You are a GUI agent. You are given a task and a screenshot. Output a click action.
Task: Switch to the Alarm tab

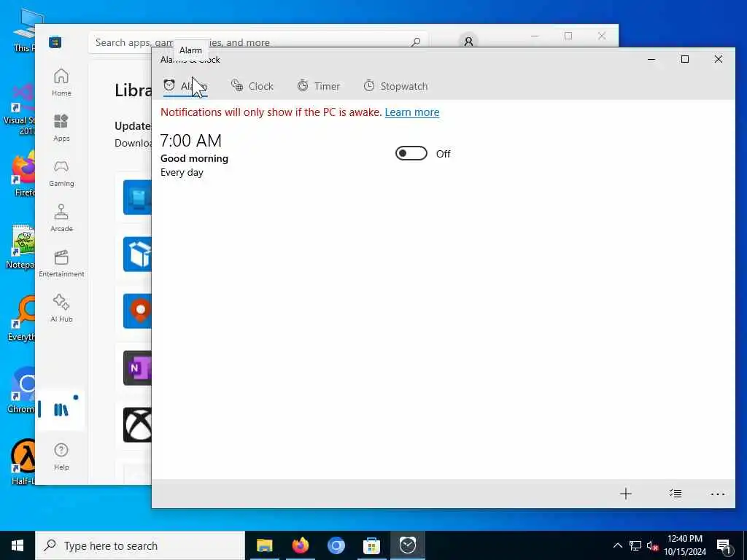[185, 86]
